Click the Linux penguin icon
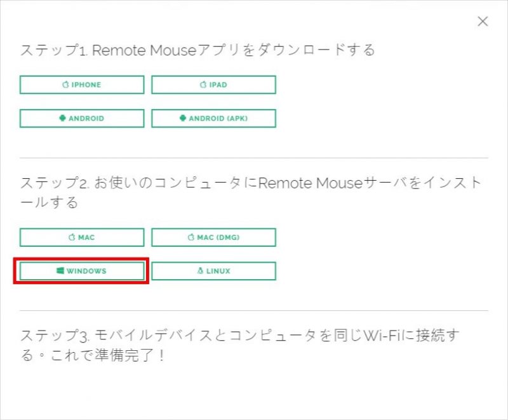Screen dimensions: 508x420 tap(201, 271)
